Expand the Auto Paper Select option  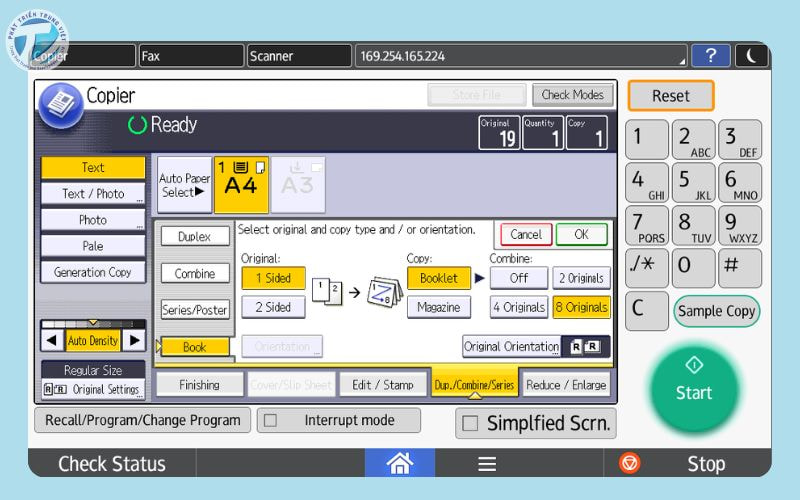(x=184, y=185)
